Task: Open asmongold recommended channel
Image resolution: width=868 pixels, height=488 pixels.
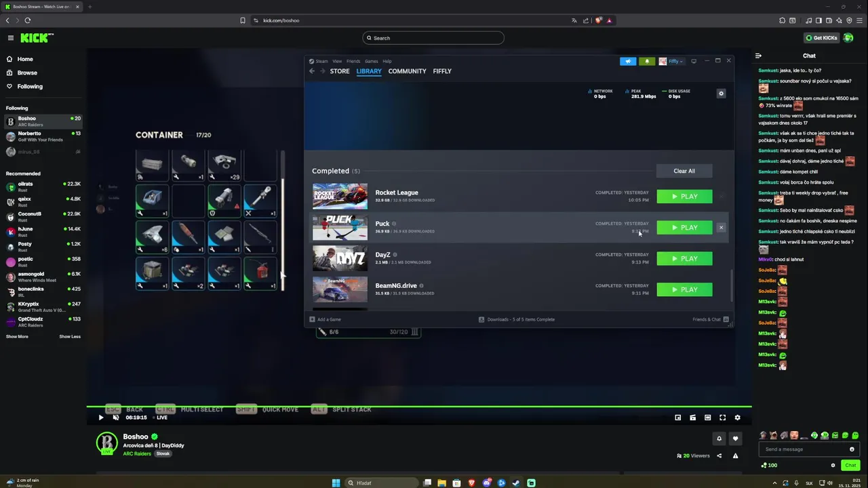Action: [43, 277]
